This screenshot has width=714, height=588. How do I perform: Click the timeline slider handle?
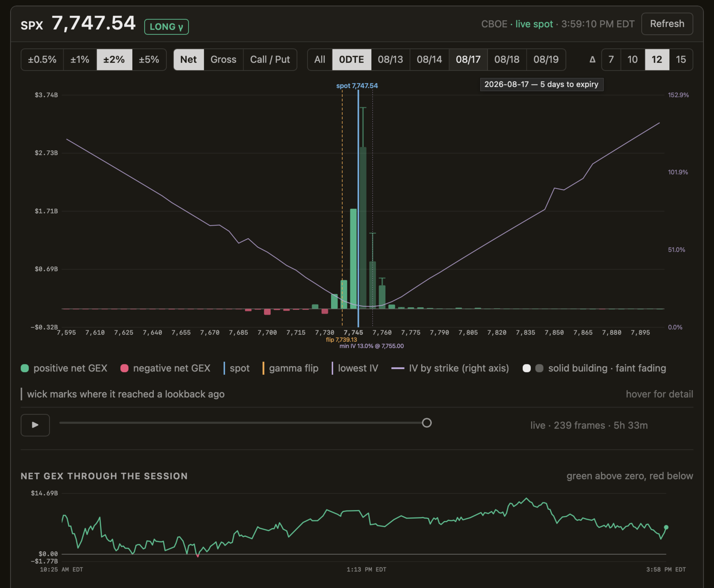pyautogui.click(x=427, y=423)
